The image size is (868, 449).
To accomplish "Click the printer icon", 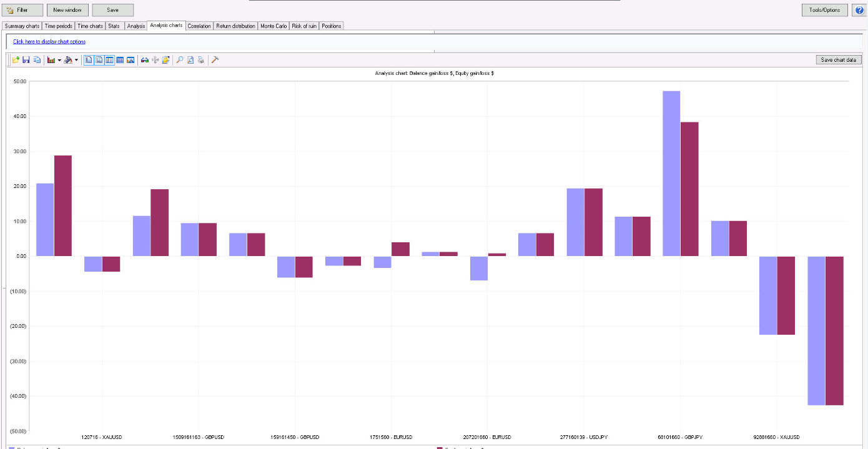I will [200, 60].
